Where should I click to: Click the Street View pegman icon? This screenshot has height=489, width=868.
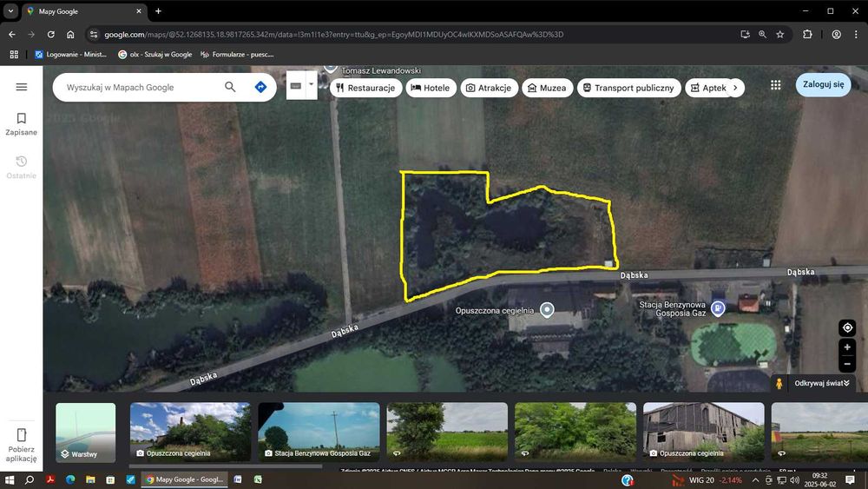[779, 383]
